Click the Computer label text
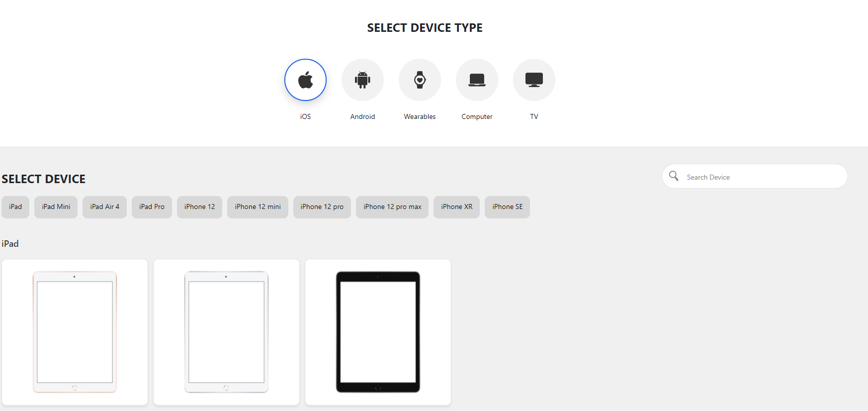The width and height of the screenshot is (868, 411). (x=477, y=116)
